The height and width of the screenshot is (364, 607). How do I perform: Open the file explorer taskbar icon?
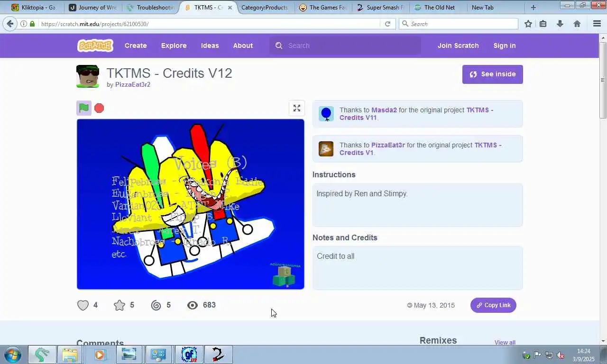70,355
